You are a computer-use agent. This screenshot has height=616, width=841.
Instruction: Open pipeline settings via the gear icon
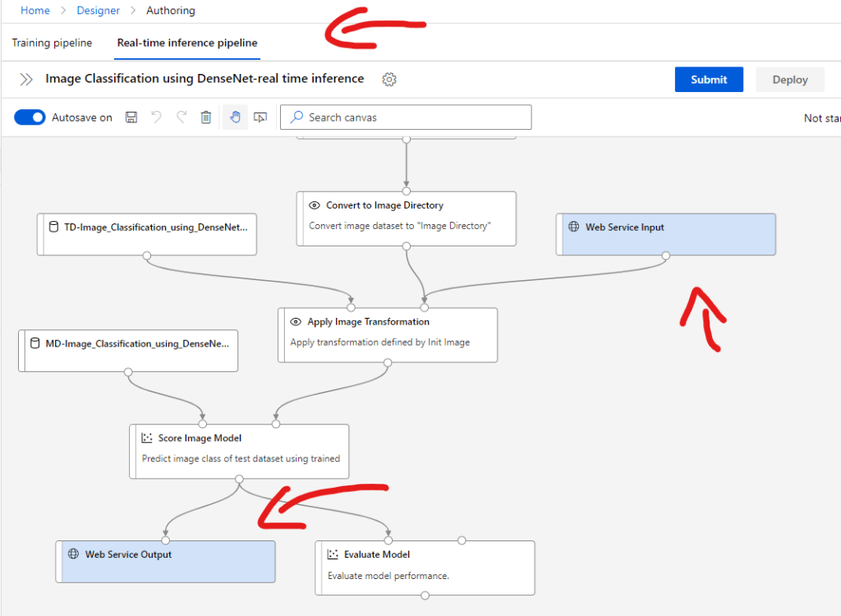point(389,79)
